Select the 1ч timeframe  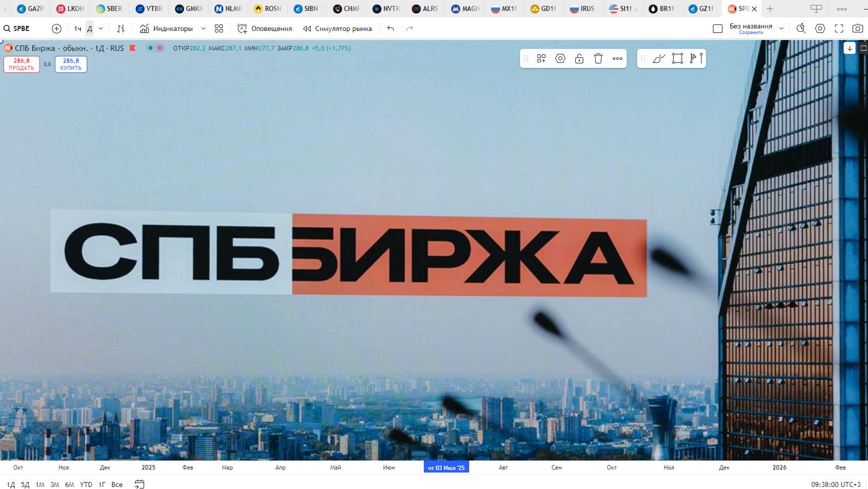78,28
